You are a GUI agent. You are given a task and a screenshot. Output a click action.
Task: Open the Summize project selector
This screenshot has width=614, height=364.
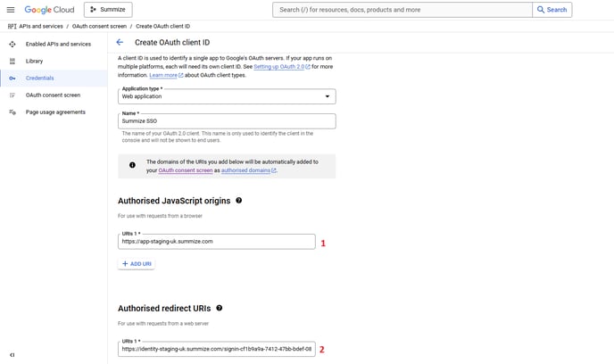[108, 10]
